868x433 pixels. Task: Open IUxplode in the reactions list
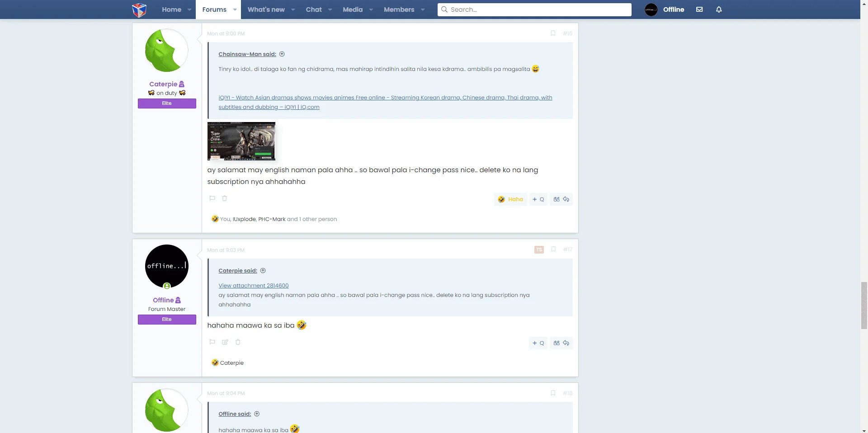[244, 219]
